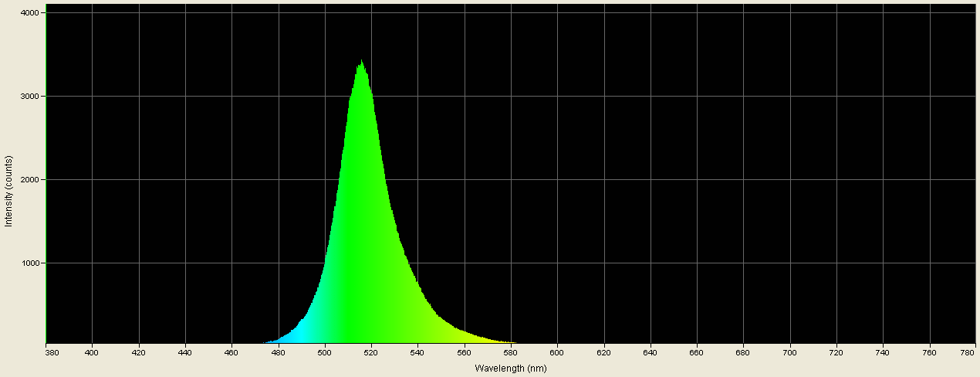Click the 440 wavelength tick label
The width and height of the screenshot is (980, 377).
pos(186,352)
